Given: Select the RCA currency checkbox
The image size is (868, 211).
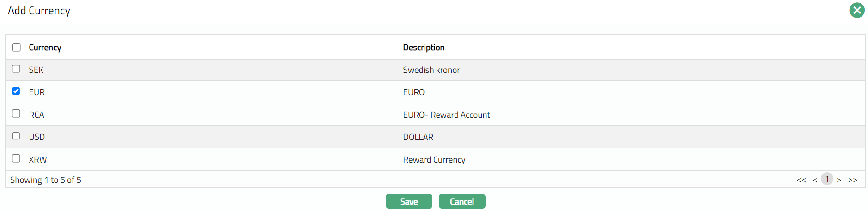Looking at the screenshot, I should 16,114.
